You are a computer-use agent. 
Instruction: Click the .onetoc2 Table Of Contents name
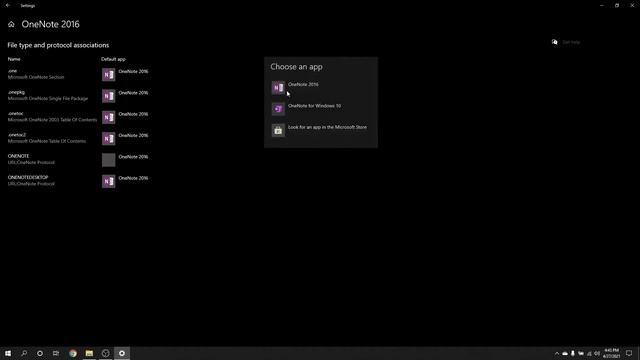47,138
